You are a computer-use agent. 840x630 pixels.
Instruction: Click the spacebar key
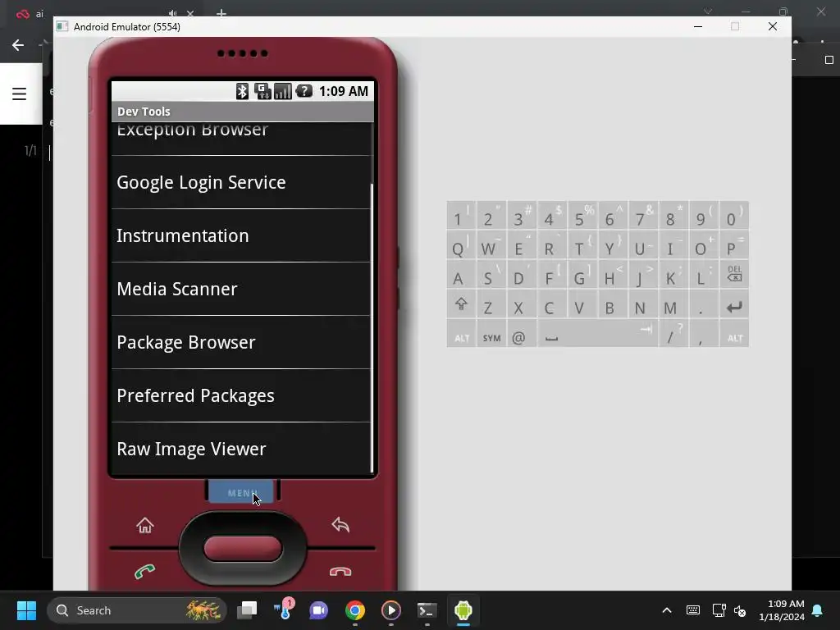(597, 334)
